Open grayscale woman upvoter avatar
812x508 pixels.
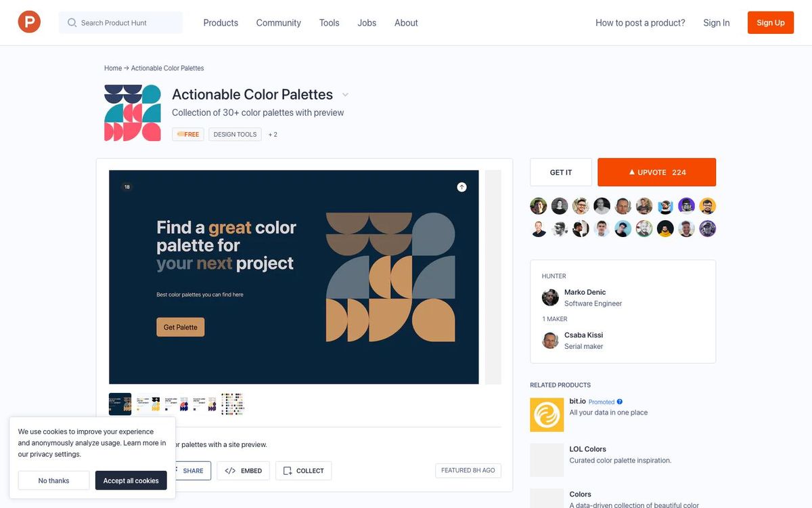pos(560,206)
